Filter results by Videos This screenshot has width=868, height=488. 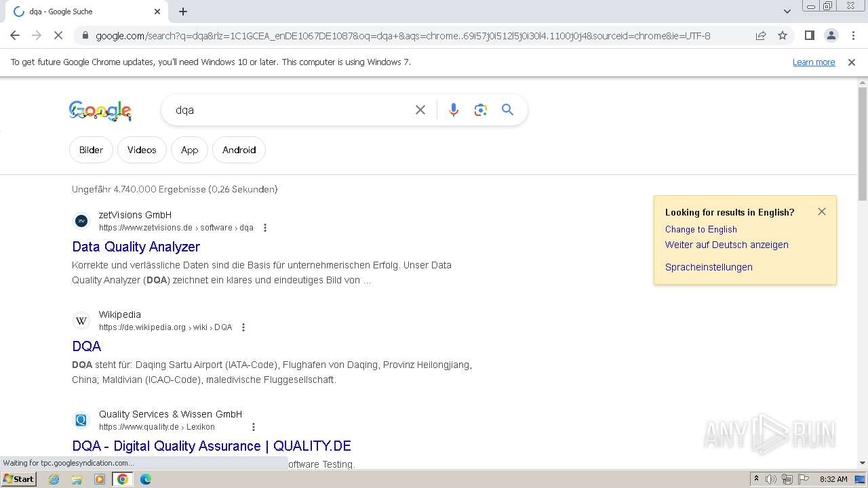click(142, 150)
